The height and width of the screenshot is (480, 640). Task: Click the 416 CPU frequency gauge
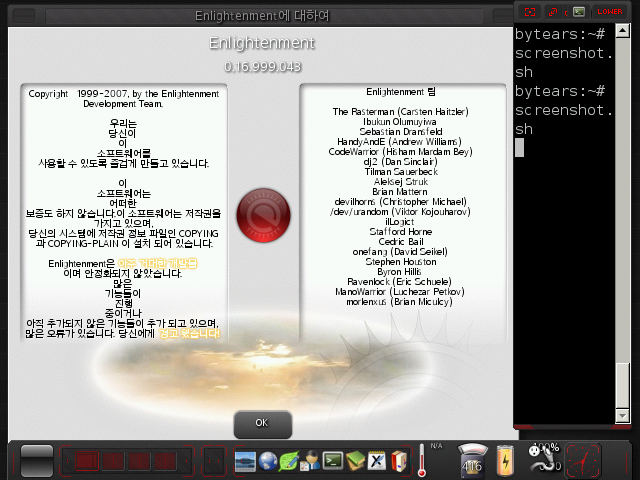click(x=472, y=461)
